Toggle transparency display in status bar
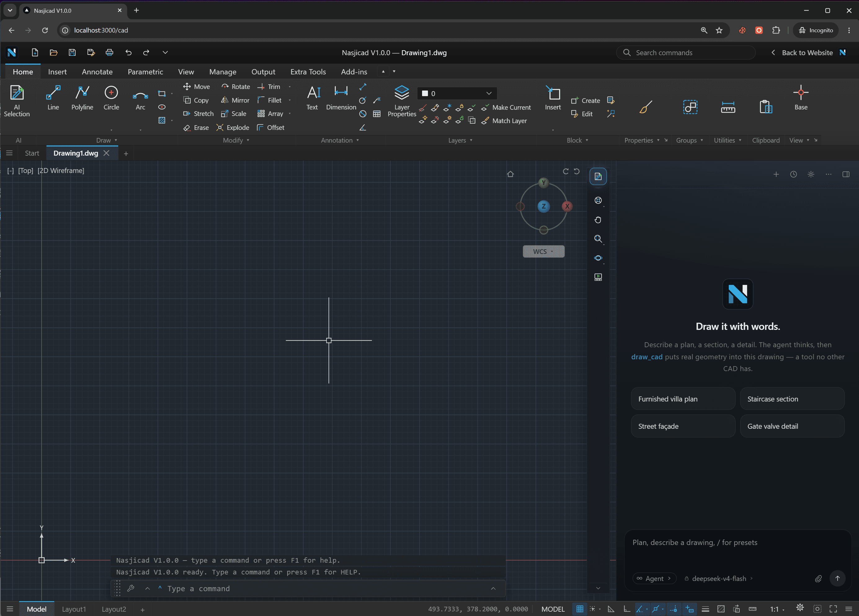859x616 pixels. (x=721, y=609)
